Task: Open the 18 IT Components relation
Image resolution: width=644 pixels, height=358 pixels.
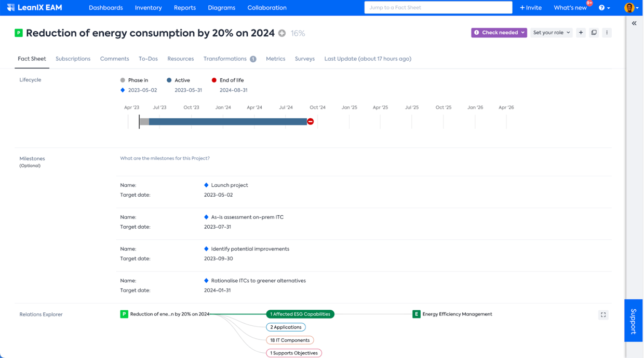Action: pos(290,340)
